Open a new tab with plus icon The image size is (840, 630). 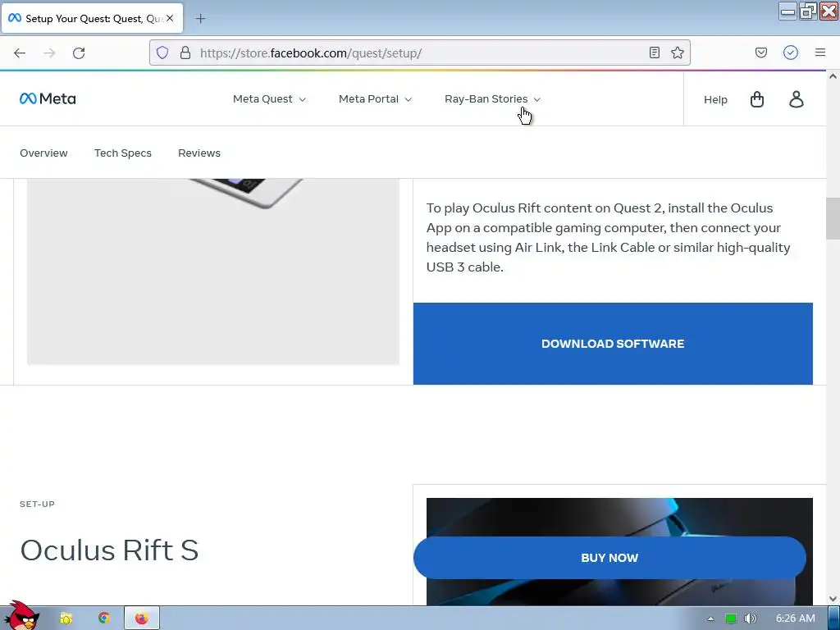point(200,19)
